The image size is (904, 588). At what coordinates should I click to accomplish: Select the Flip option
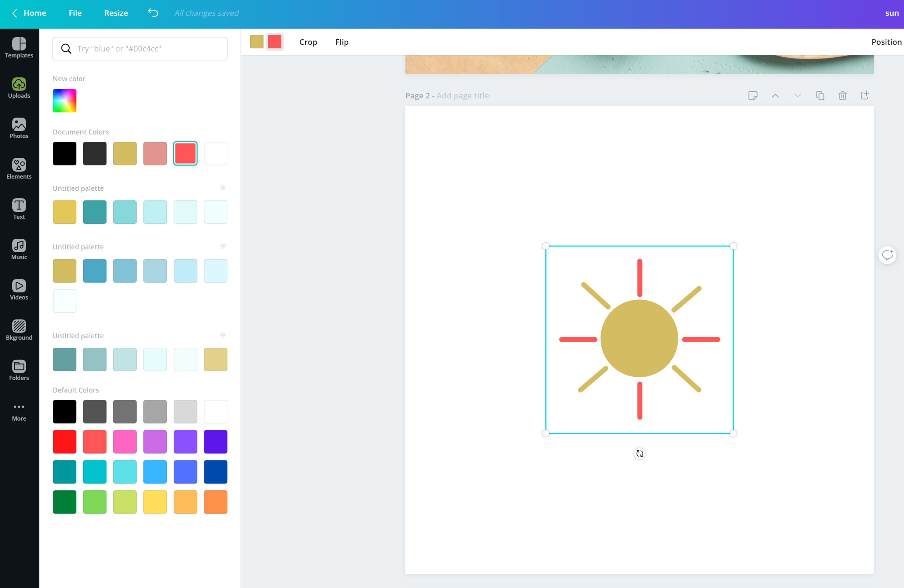click(x=341, y=42)
